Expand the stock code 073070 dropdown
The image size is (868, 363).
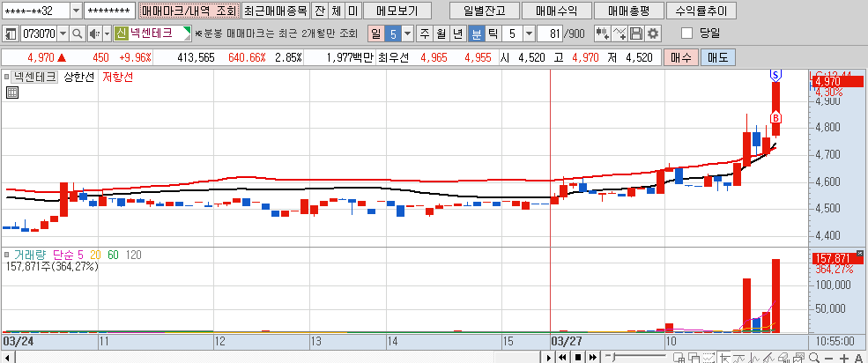(x=62, y=33)
